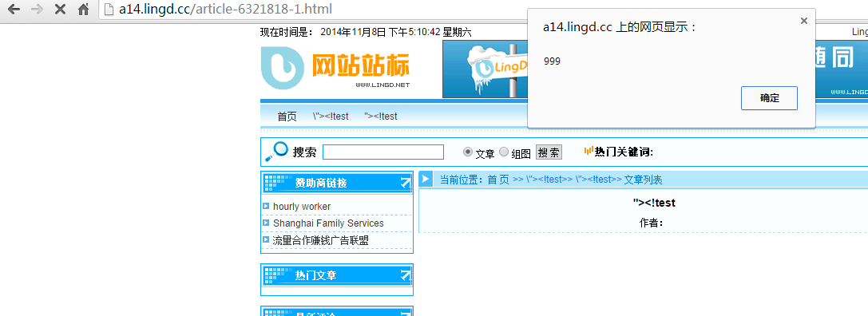Go to browser home page icon

84,10
